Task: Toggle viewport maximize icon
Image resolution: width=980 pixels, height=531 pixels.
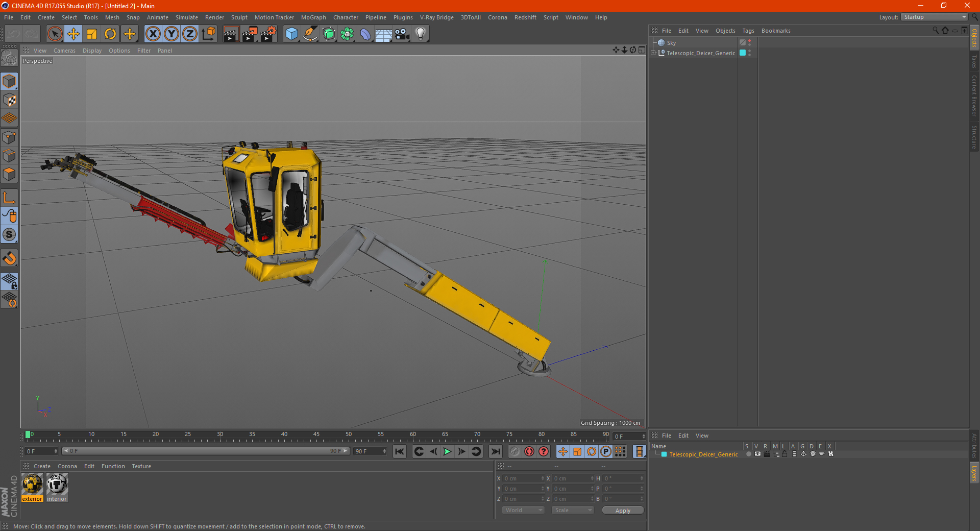Action: click(642, 50)
